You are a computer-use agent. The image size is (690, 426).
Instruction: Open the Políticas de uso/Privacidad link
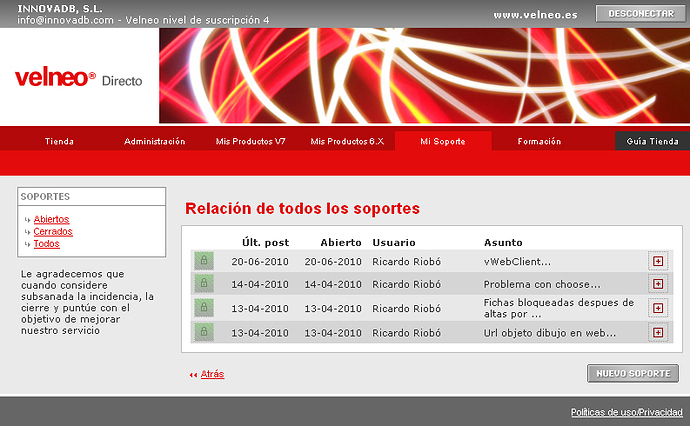[x=627, y=412]
